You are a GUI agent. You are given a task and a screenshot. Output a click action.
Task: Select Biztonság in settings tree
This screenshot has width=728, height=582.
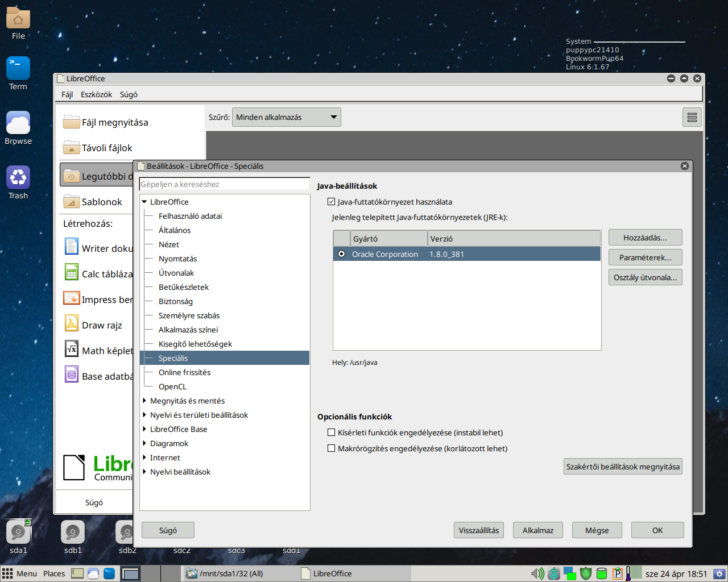[176, 301]
